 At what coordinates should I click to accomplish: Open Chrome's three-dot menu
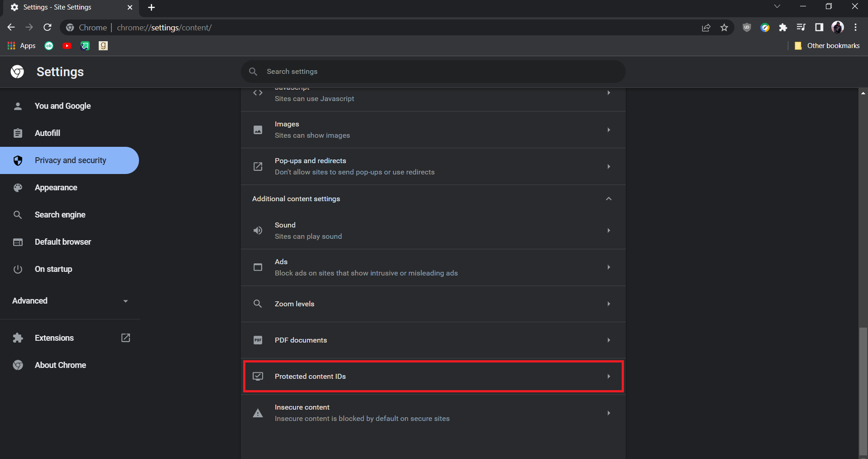[x=855, y=28]
